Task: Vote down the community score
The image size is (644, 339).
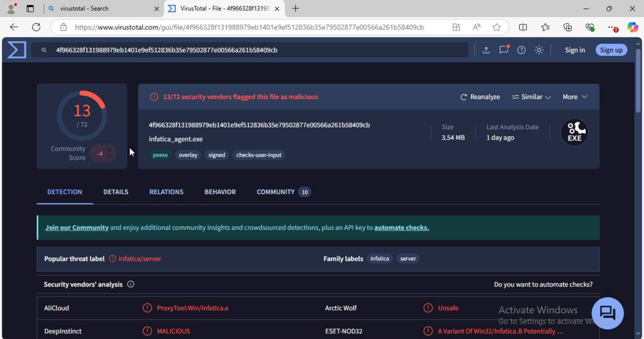Action: (110, 157)
